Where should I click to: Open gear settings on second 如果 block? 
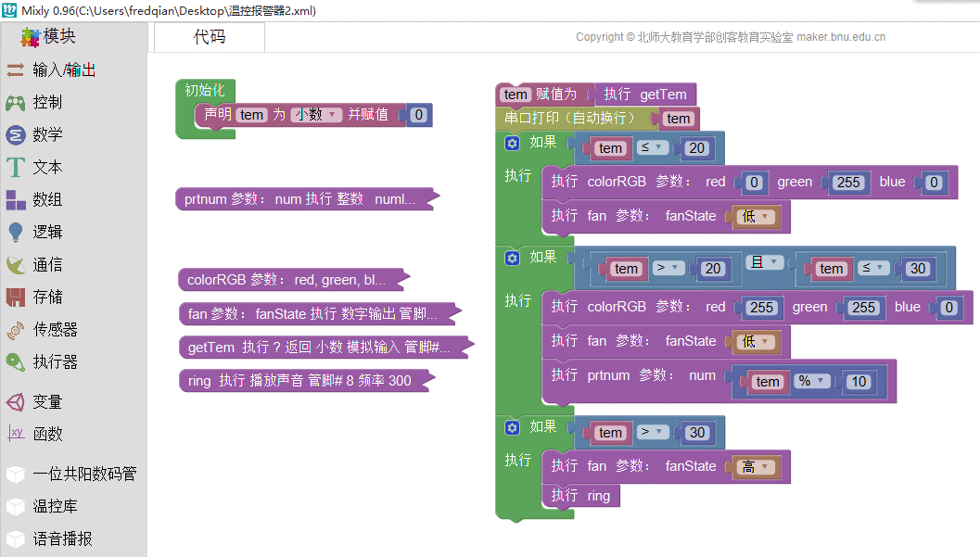512,258
